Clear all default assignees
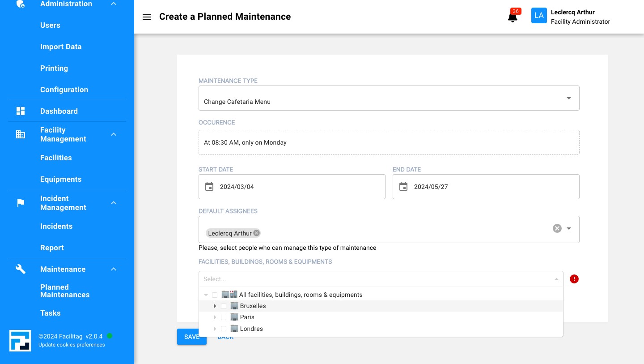 coord(557,228)
